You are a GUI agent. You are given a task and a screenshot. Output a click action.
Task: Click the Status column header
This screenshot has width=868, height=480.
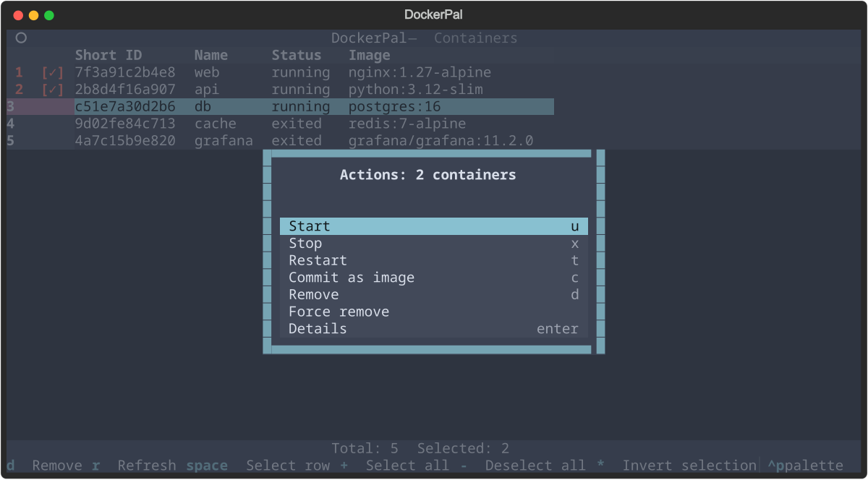pos(297,55)
